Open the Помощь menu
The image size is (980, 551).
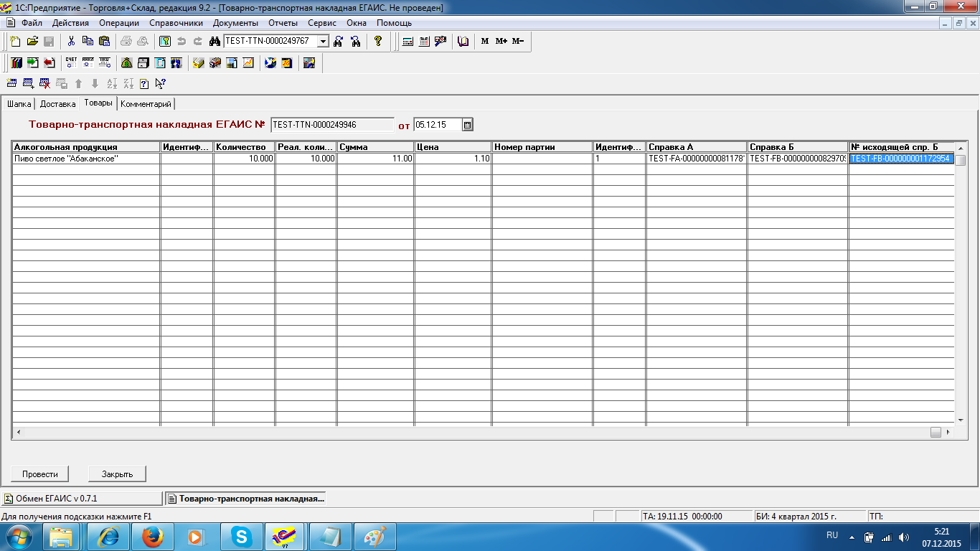click(394, 23)
